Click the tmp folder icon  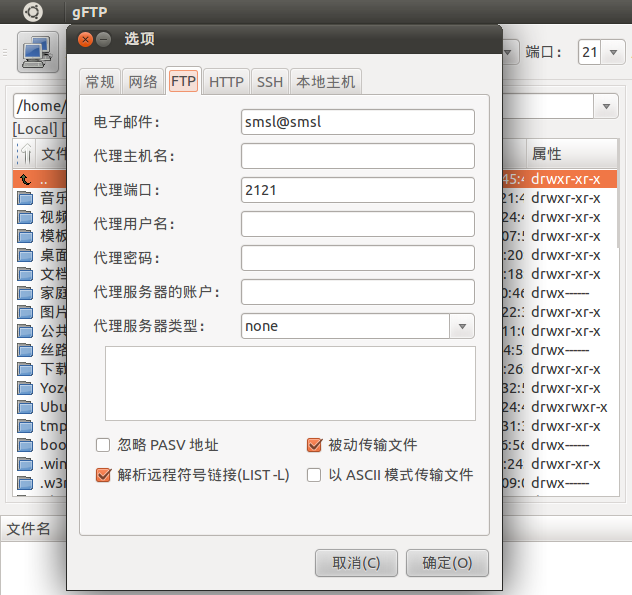25,426
